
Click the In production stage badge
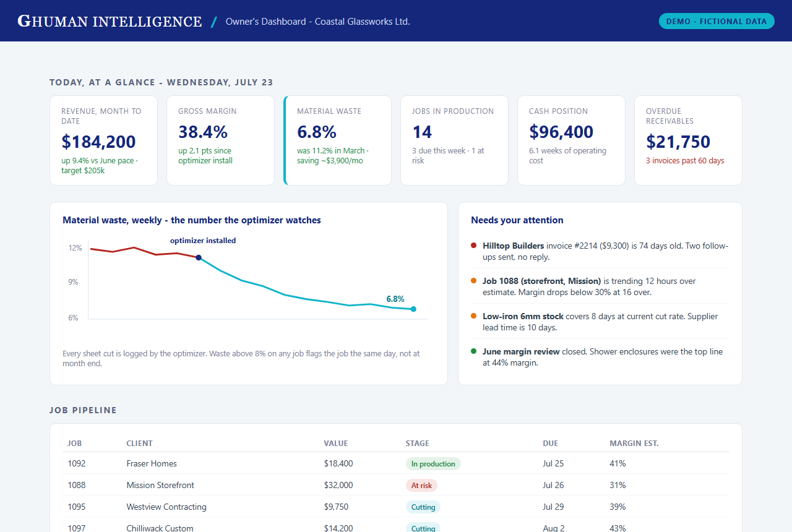433,464
